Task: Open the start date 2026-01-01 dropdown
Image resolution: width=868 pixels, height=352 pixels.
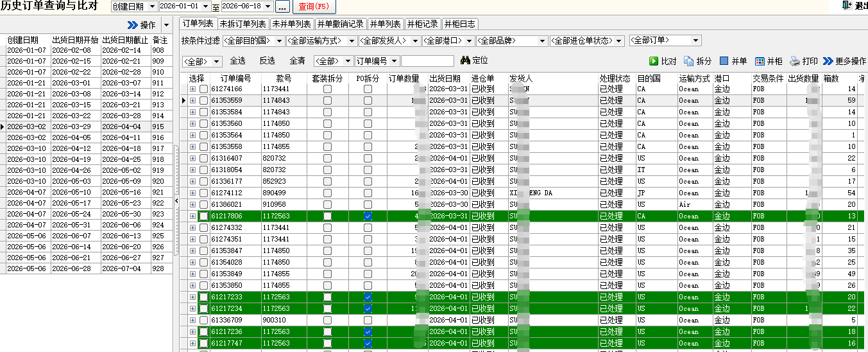Action: click(205, 6)
